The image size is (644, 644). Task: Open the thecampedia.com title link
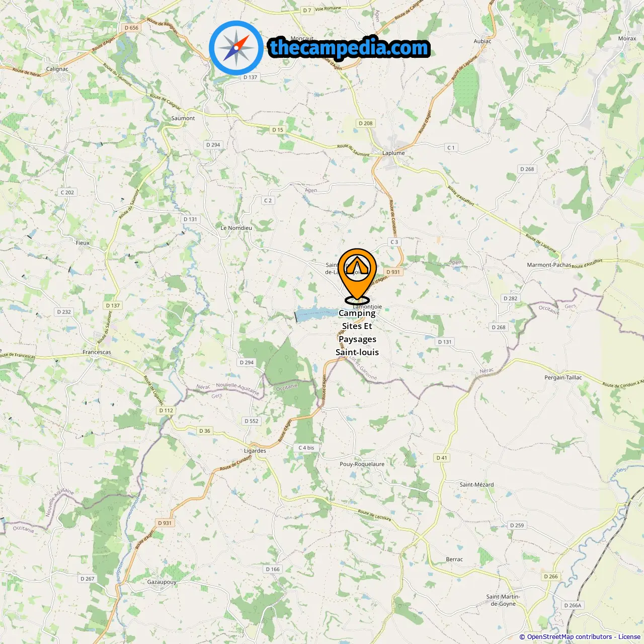coord(349,48)
